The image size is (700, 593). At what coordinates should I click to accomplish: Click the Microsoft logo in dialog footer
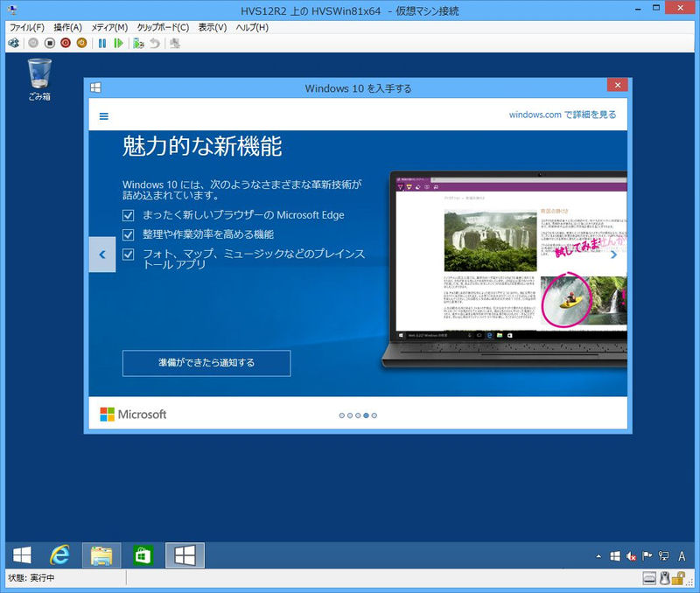133,415
